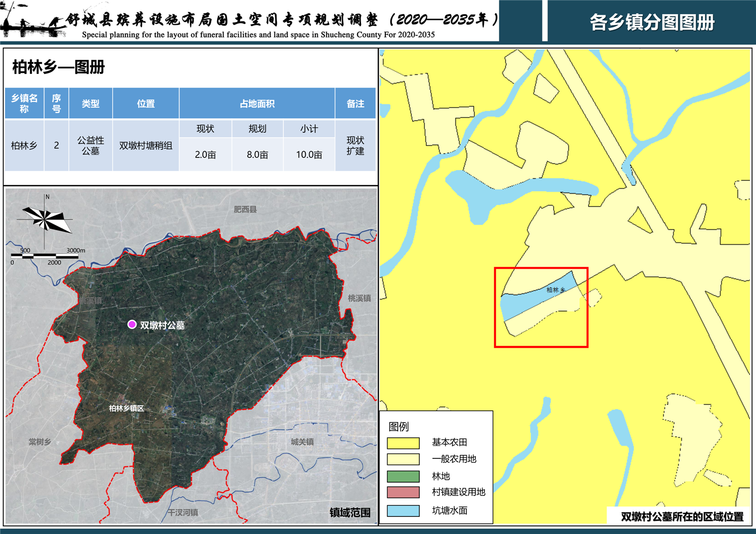Click the 柏林乡镇区 map label

coord(126,408)
